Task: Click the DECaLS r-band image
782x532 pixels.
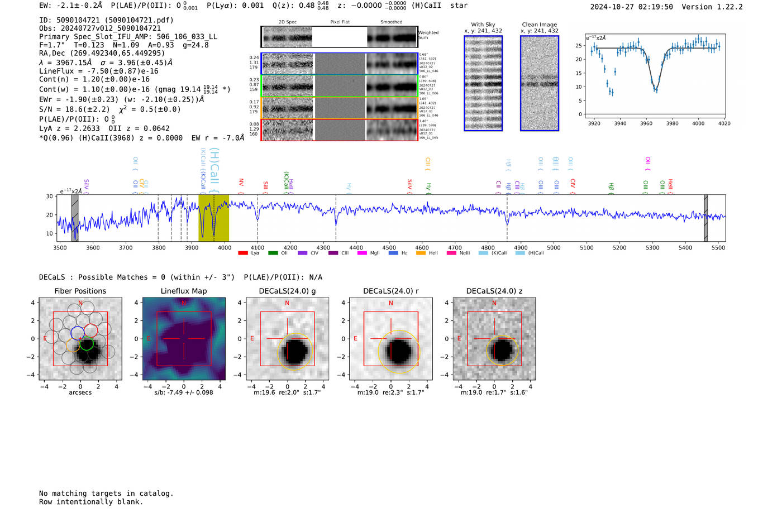Action: click(x=391, y=338)
